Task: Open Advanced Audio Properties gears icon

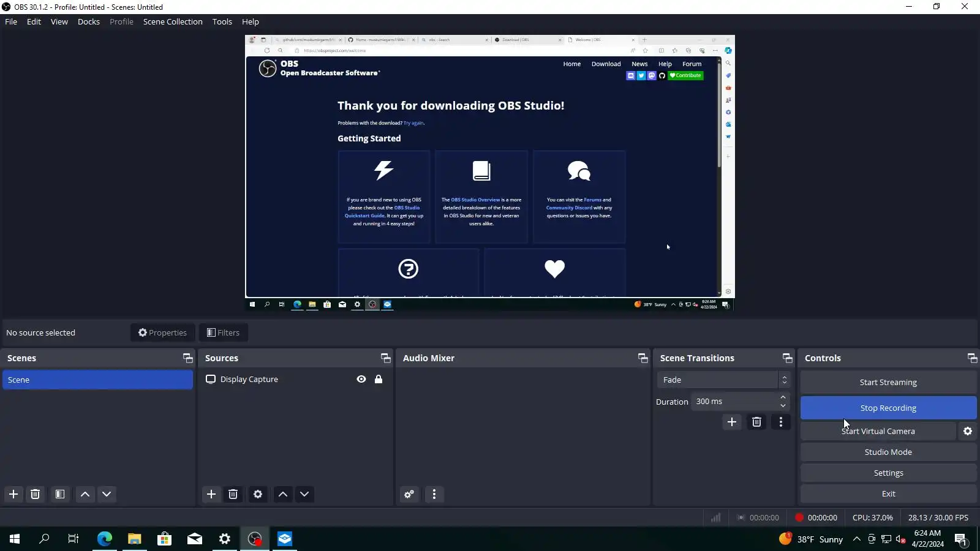Action: (409, 494)
